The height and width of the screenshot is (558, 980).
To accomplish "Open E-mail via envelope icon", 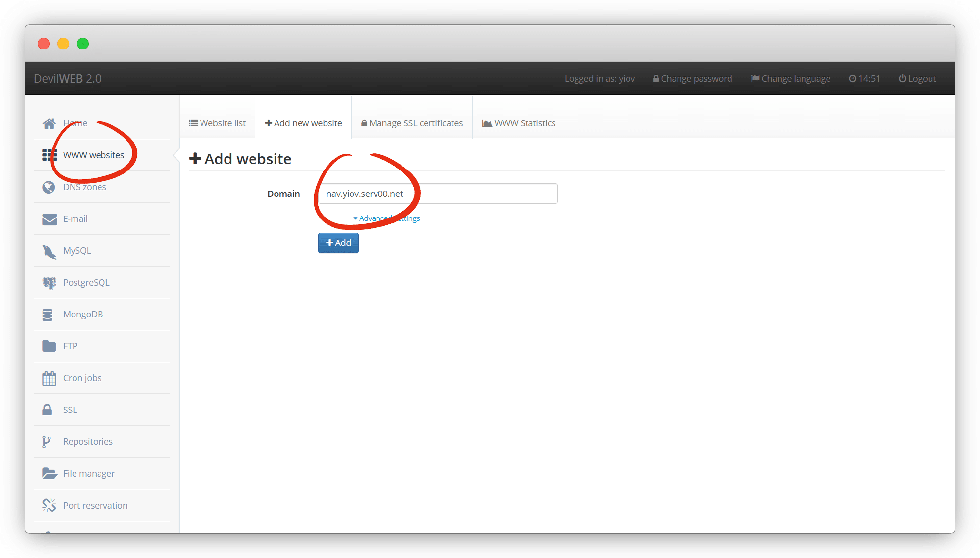I will [49, 219].
